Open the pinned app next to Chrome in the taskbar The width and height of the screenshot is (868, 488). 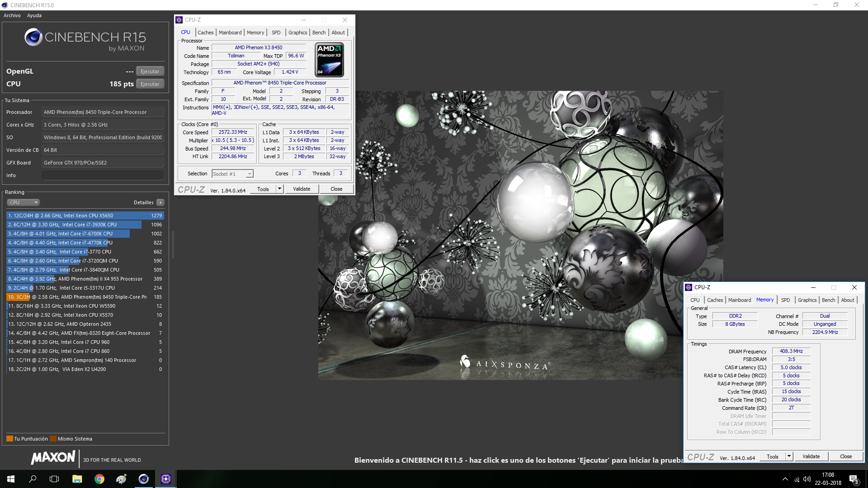[121, 479]
